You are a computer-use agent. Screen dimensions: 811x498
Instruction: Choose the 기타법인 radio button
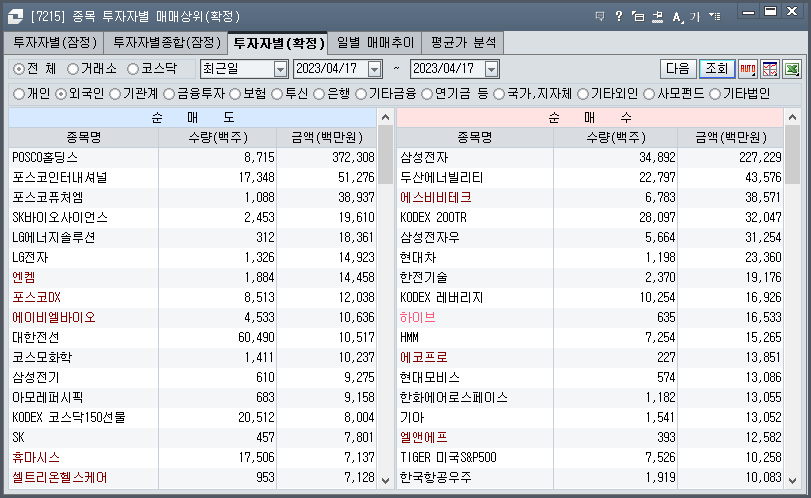pos(715,94)
